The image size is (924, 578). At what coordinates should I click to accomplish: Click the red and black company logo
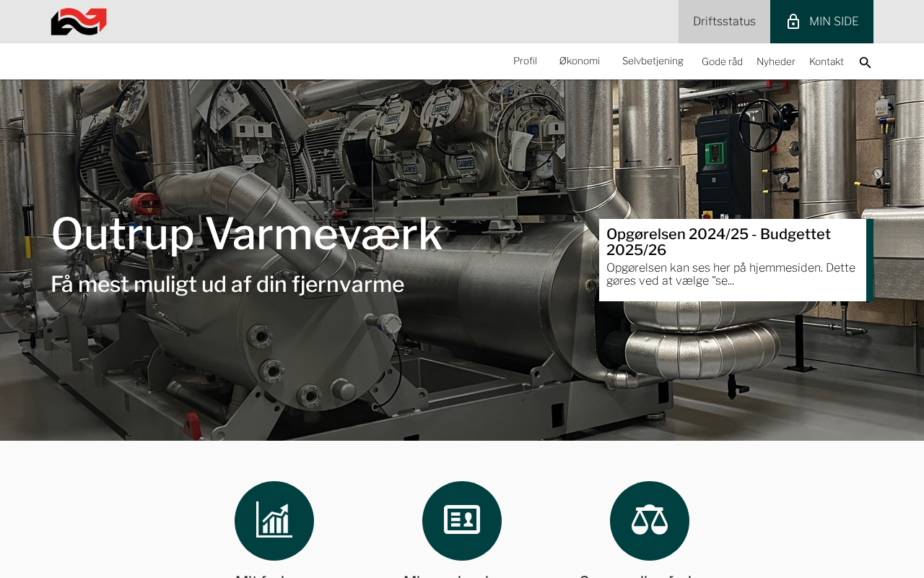point(79,22)
